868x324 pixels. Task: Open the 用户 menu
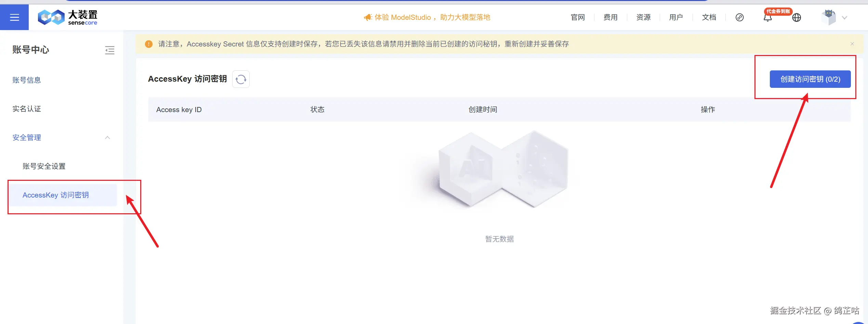[x=676, y=17]
